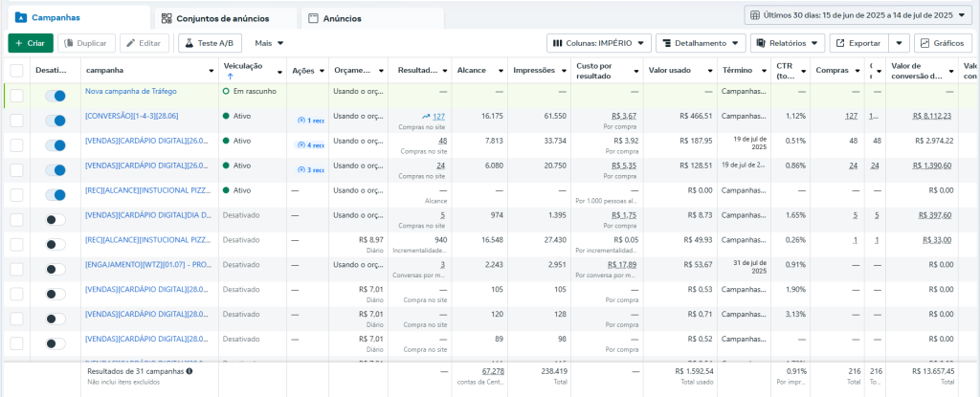
Task: Click the info icon beside 'Resultados de 31 campanhas'
Action: tap(189, 371)
